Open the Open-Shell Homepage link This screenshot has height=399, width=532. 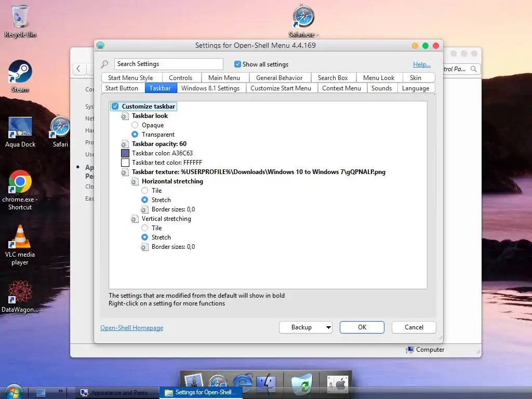tap(131, 328)
